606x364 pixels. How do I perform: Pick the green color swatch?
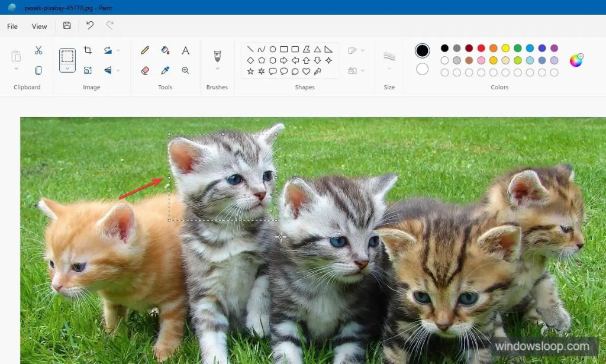pos(517,48)
